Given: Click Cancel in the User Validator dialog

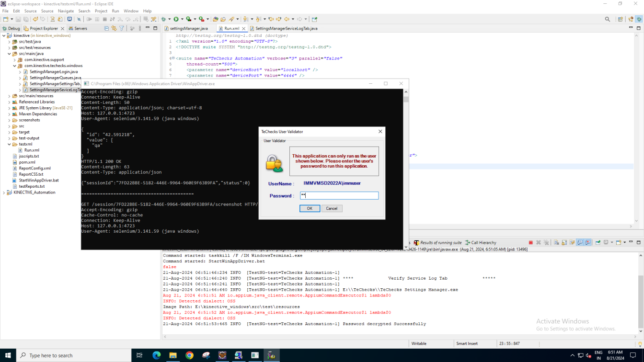Looking at the screenshot, I should (332, 208).
